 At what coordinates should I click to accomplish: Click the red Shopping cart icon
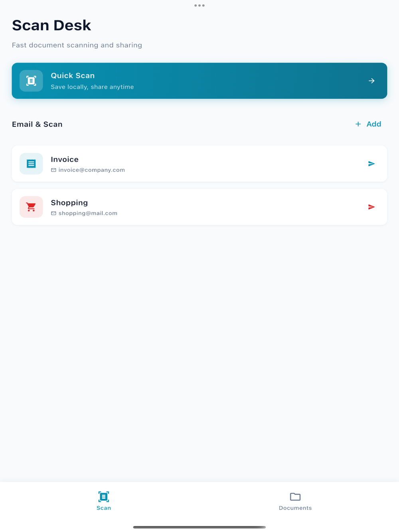31,207
